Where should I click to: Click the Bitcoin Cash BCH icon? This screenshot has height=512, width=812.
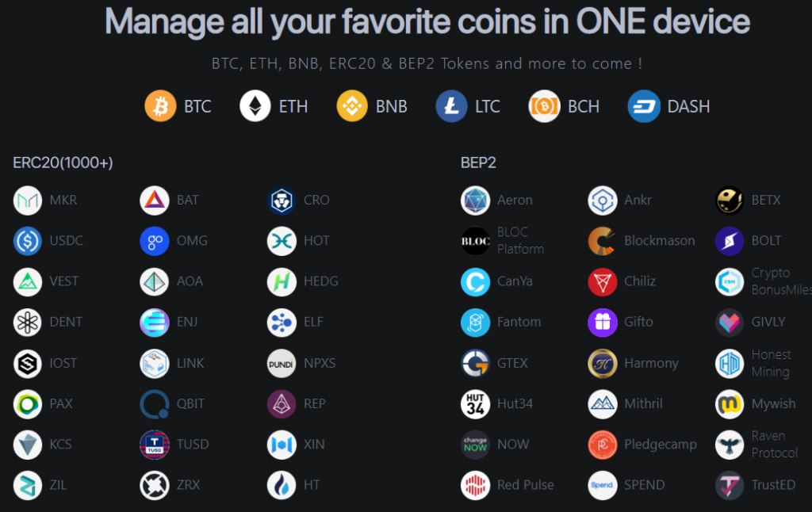point(545,106)
